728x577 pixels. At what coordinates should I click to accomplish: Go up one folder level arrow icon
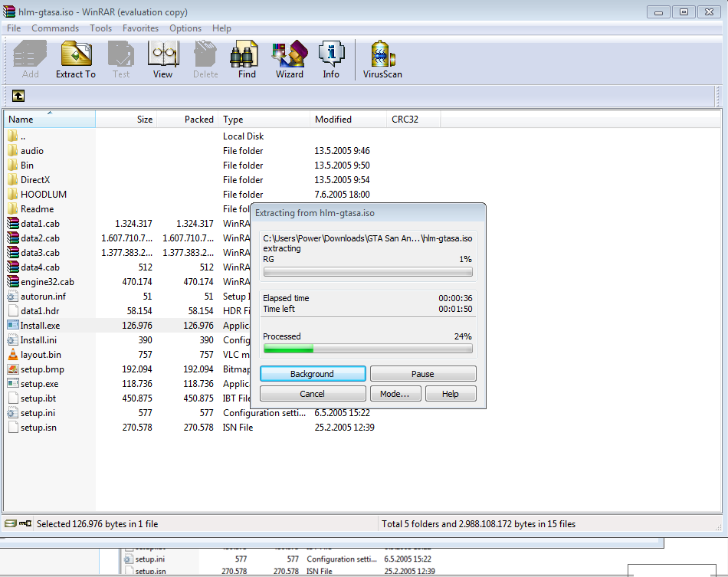click(18, 96)
